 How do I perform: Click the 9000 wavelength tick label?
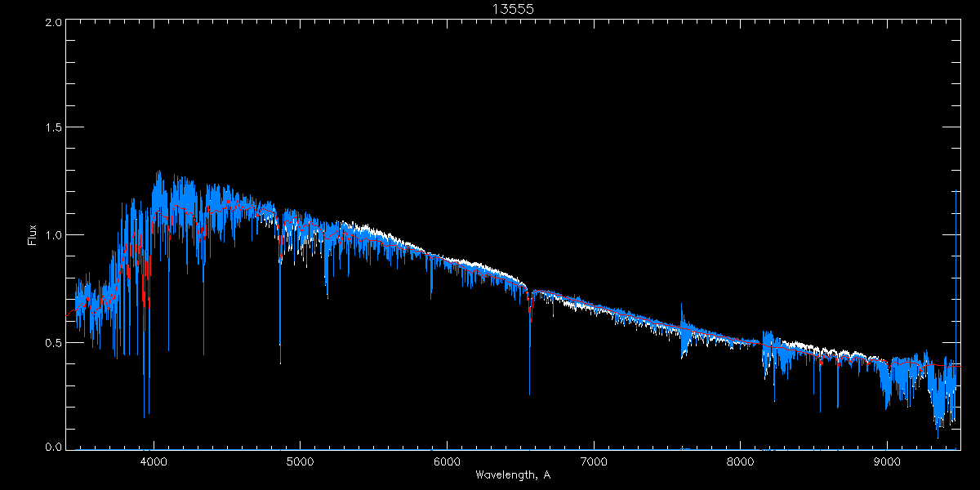(x=887, y=461)
